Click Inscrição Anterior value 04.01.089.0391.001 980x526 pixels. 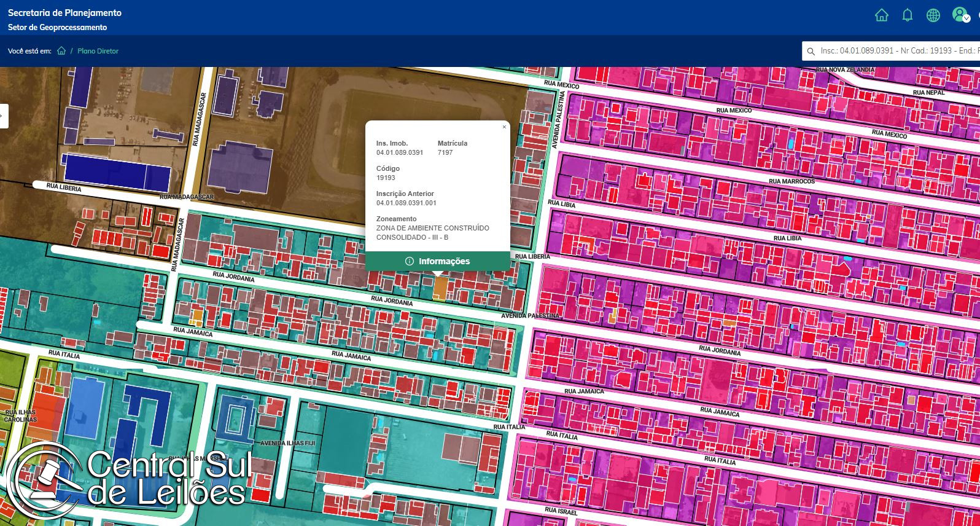pyautogui.click(x=406, y=203)
